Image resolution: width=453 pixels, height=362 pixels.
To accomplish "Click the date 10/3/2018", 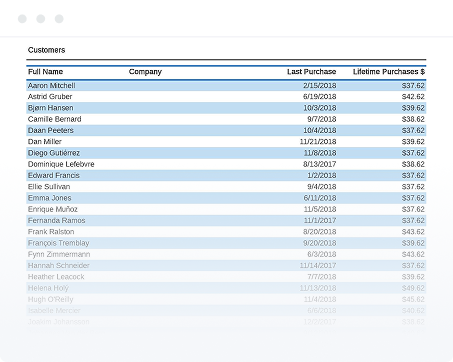I will coord(320,108).
